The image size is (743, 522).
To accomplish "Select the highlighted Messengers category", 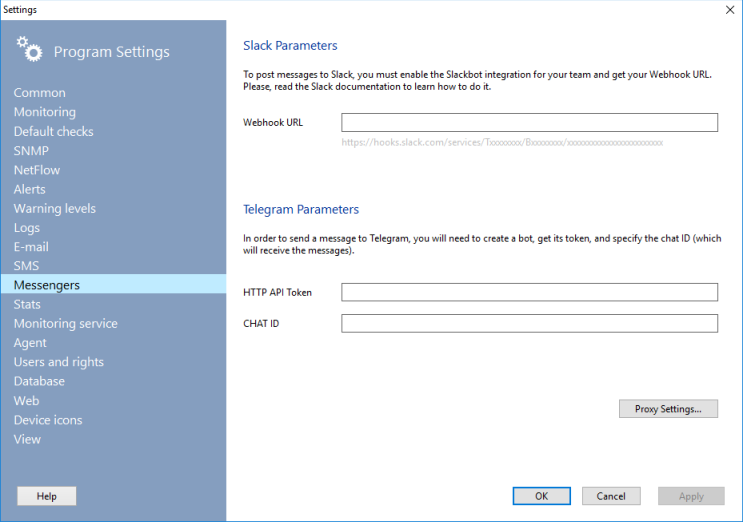I will [113, 285].
